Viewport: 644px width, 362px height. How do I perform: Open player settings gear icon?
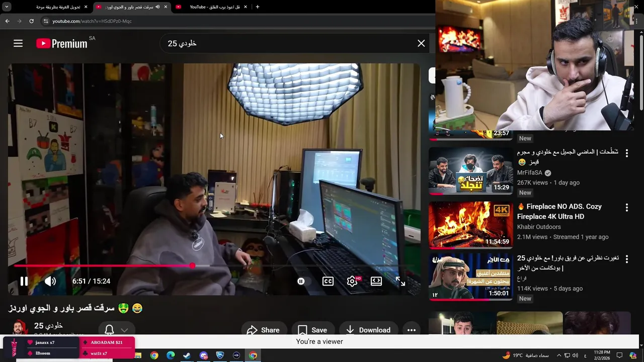352,281
